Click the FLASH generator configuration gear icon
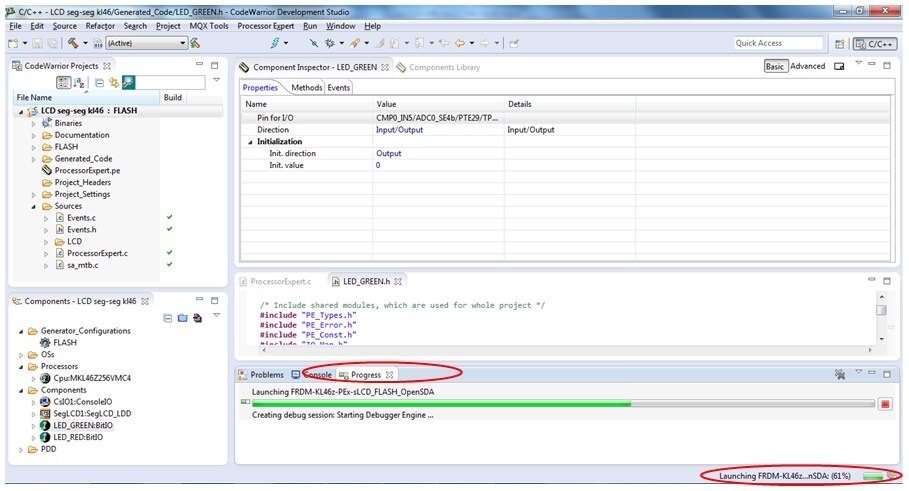Screen dimensions: 909x491 (x=46, y=342)
